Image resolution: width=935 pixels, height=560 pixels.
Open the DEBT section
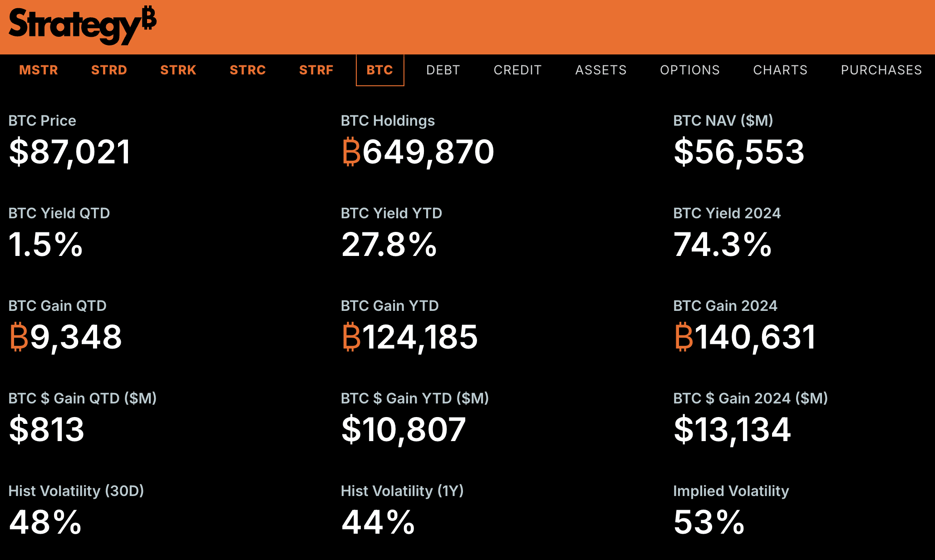pos(443,70)
